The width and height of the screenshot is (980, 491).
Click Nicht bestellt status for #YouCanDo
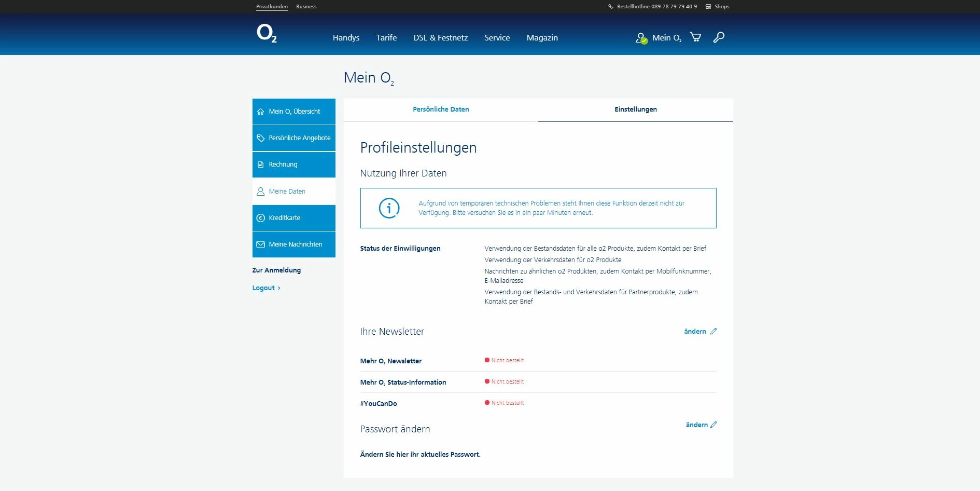[x=508, y=403]
